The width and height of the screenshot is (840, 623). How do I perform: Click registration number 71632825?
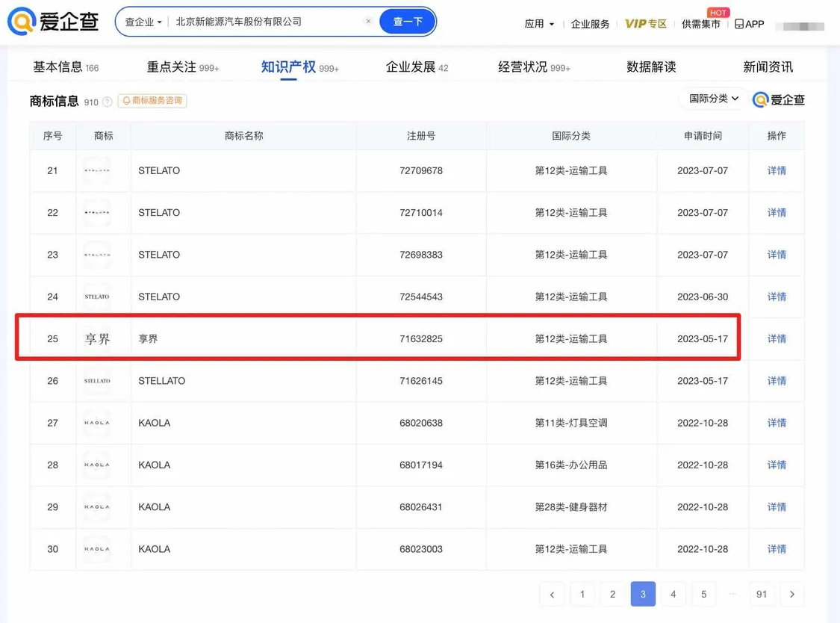[x=421, y=339]
